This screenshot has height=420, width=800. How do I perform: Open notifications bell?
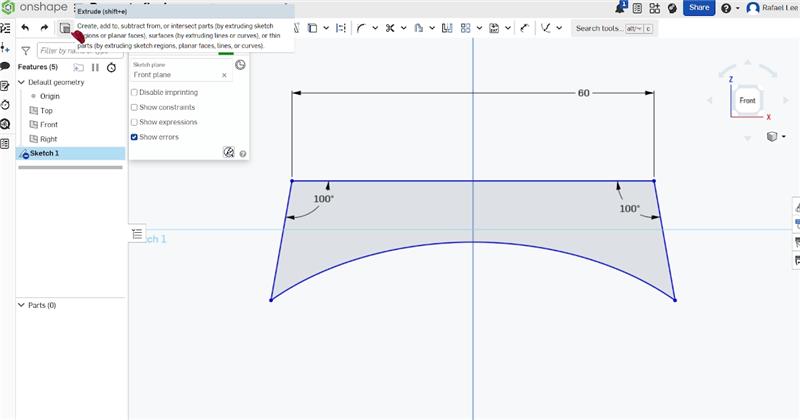[621, 7]
